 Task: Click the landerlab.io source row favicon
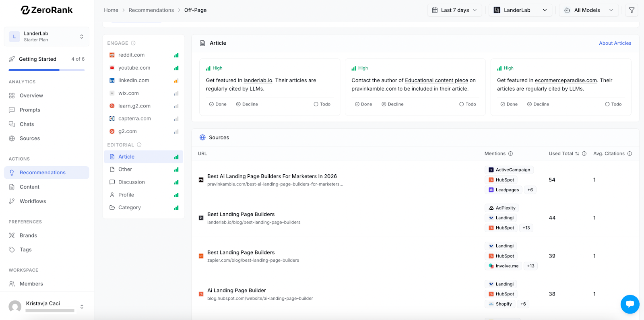coord(201,218)
